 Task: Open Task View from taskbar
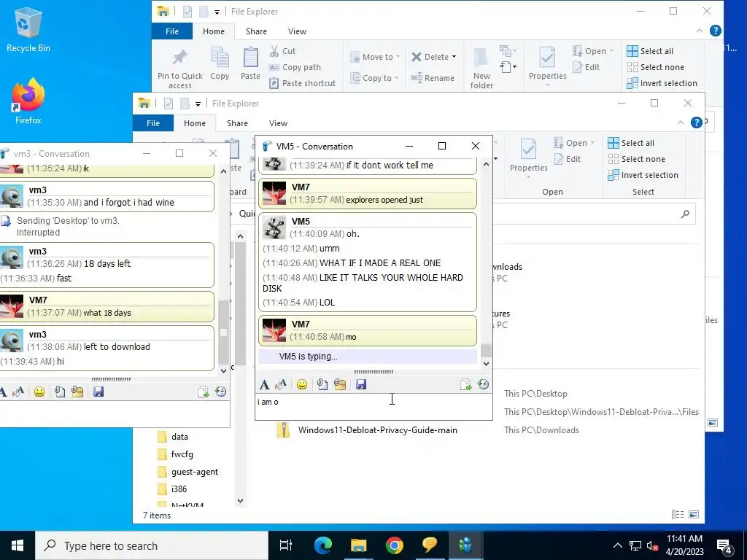(x=286, y=545)
